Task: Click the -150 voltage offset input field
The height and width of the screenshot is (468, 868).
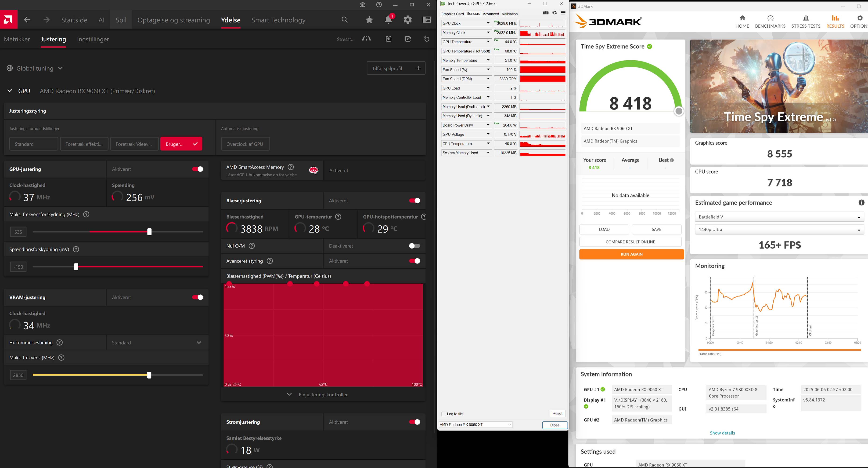Action: (x=18, y=267)
